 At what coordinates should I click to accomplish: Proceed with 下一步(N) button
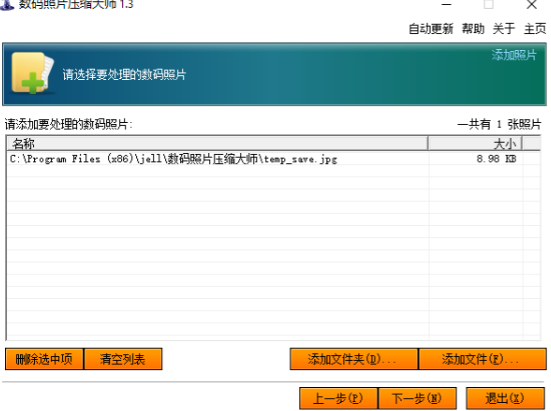click(417, 398)
